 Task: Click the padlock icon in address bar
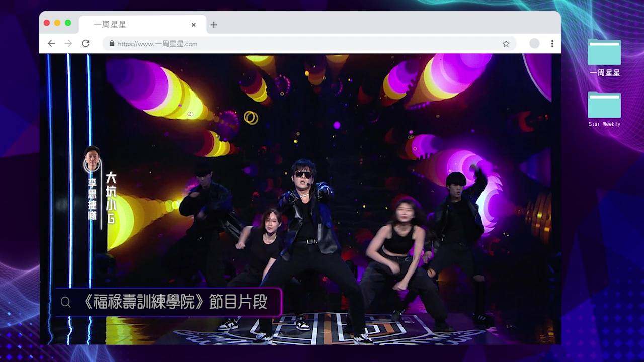pyautogui.click(x=112, y=44)
